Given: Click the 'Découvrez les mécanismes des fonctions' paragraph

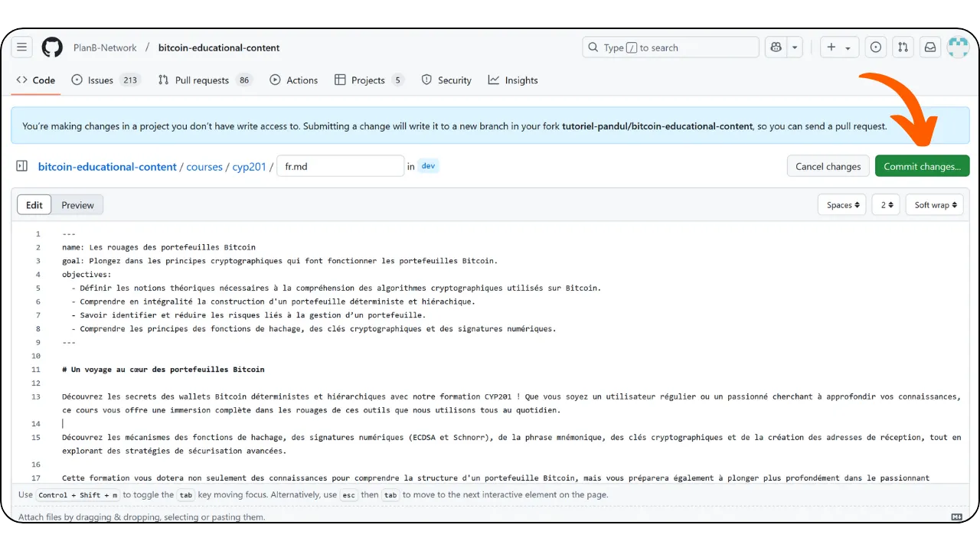Looking at the screenshot, I should (x=511, y=444).
